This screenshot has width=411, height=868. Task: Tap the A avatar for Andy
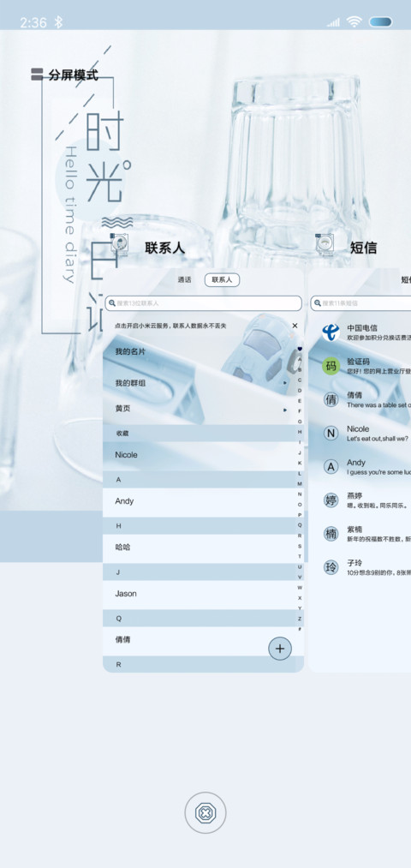[331, 467]
